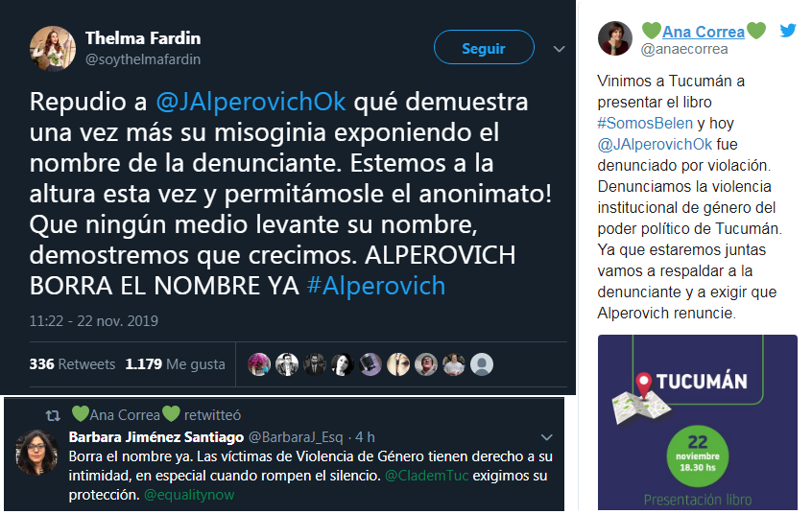The image size is (812, 514).
Task: Click the first liker avatar with flowers
Action: click(259, 364)
